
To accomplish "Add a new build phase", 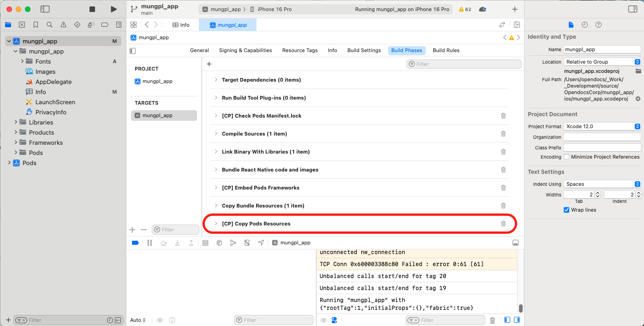I will tap(209, 64).
